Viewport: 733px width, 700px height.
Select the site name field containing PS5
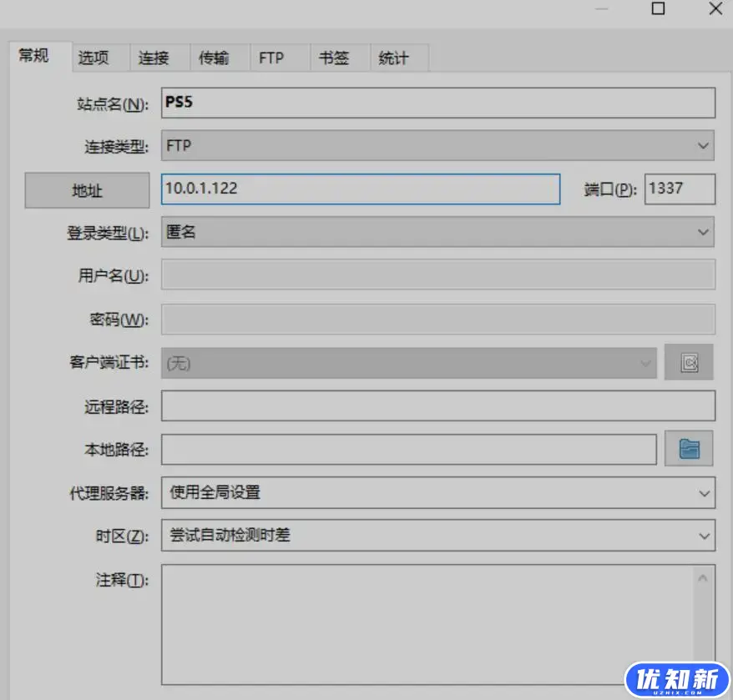434,102
